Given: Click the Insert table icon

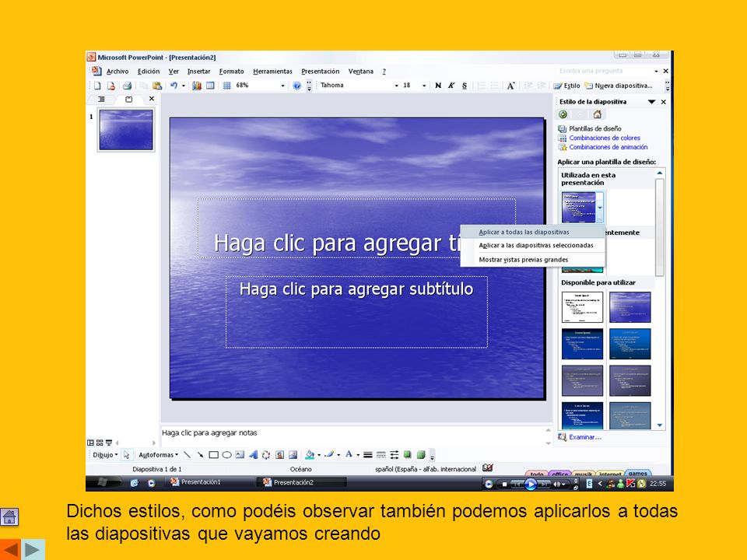Looking at the screenshot, I should pyautogui.click(x=210, y=86).
